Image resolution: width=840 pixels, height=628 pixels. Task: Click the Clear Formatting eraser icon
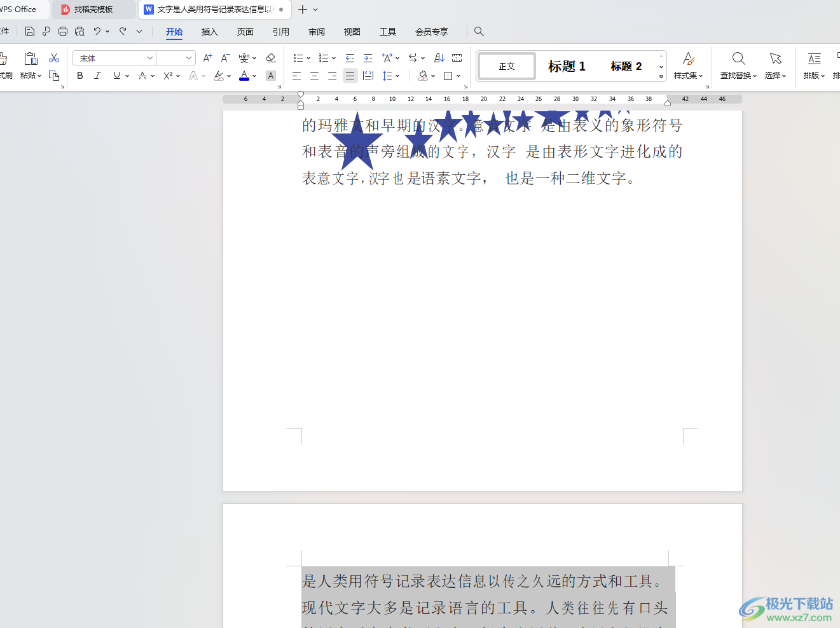(x=270, y=58)
